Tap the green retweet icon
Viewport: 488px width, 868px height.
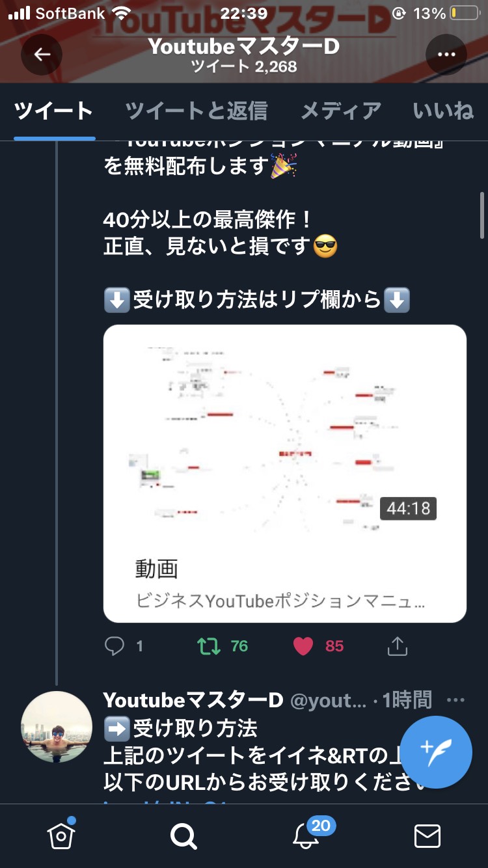tap(209, 645)
